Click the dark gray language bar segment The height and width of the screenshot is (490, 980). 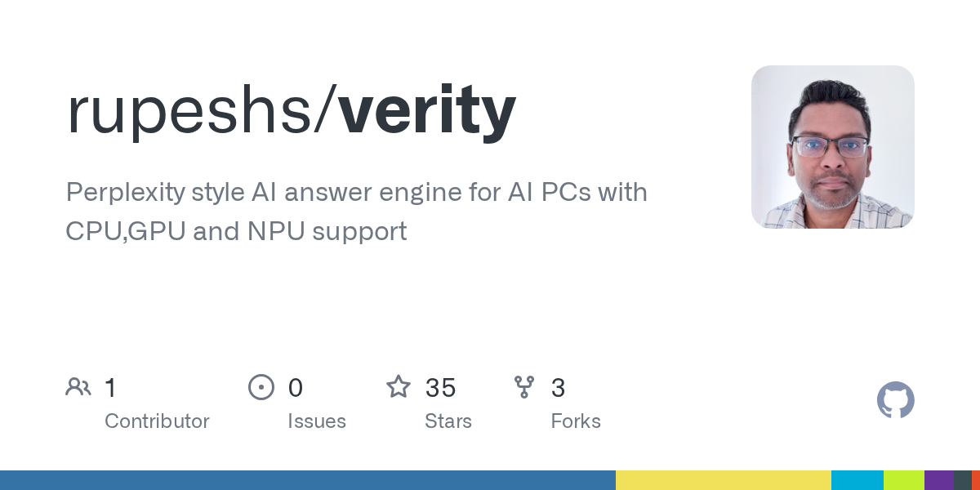pyautogui.click(x=962, y=480)
